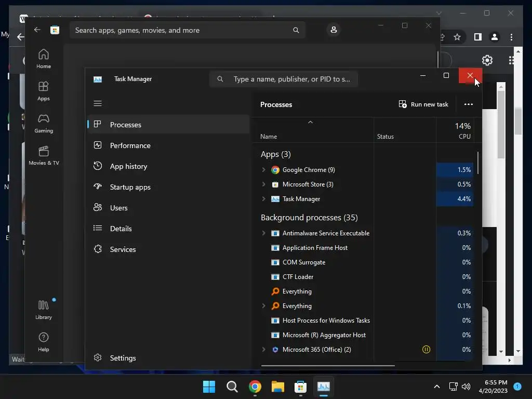Sort processes by the Name column header
This screenshot has height=399, width=532.
point(269,137)
